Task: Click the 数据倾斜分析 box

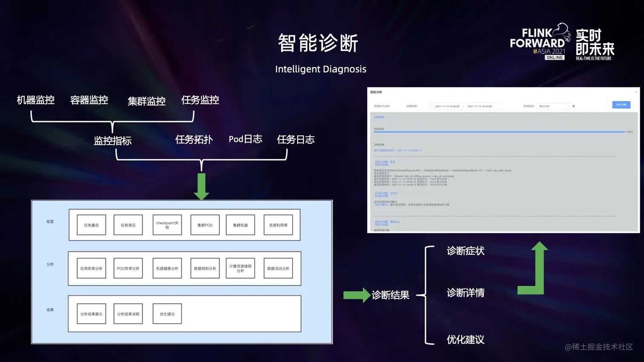Action: pyautogui.click(x=205, y=268)
